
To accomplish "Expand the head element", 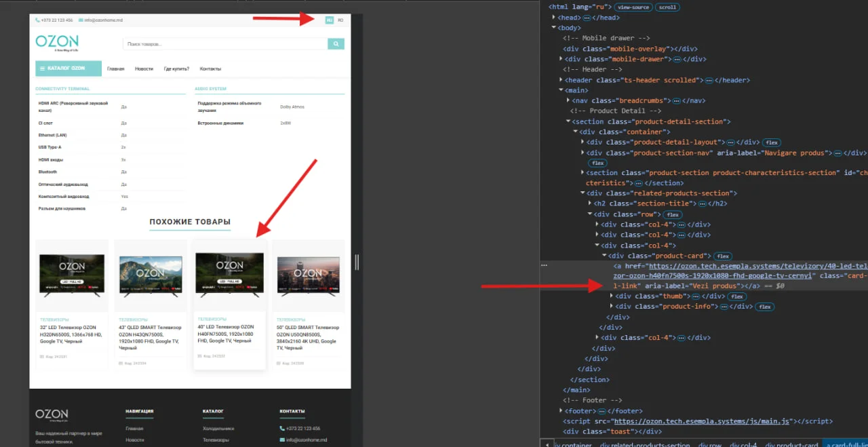I will (x=555, y=18).
